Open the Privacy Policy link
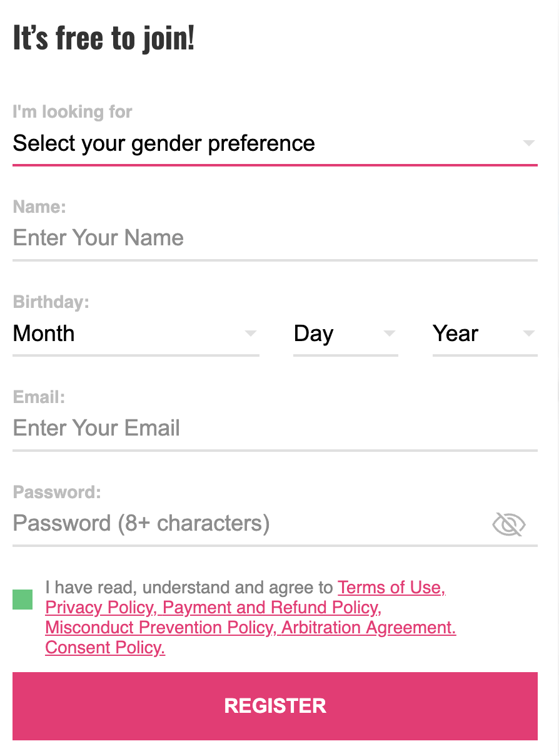Image resolution: width=559 pixels, height=756 pixels. coord(98,608)
